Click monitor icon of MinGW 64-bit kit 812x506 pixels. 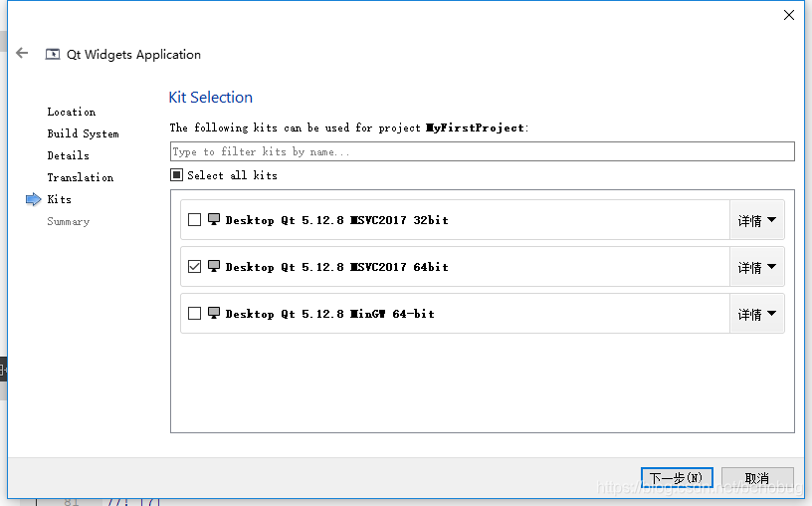click(x=214, y=313)
